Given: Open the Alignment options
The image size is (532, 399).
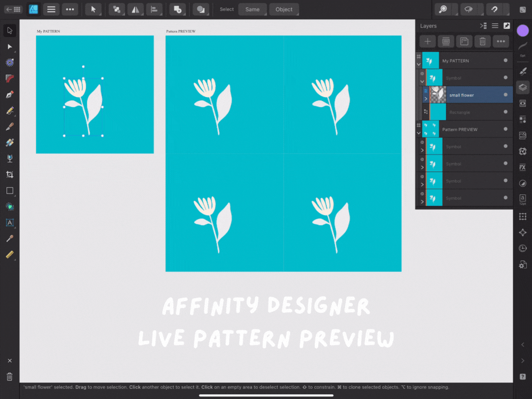Looking at the screenshot, I should tap(154, 10).
